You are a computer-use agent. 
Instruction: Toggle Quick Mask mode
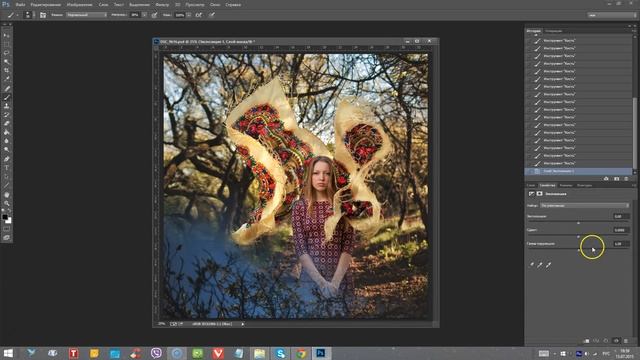[x=7, y=229]
